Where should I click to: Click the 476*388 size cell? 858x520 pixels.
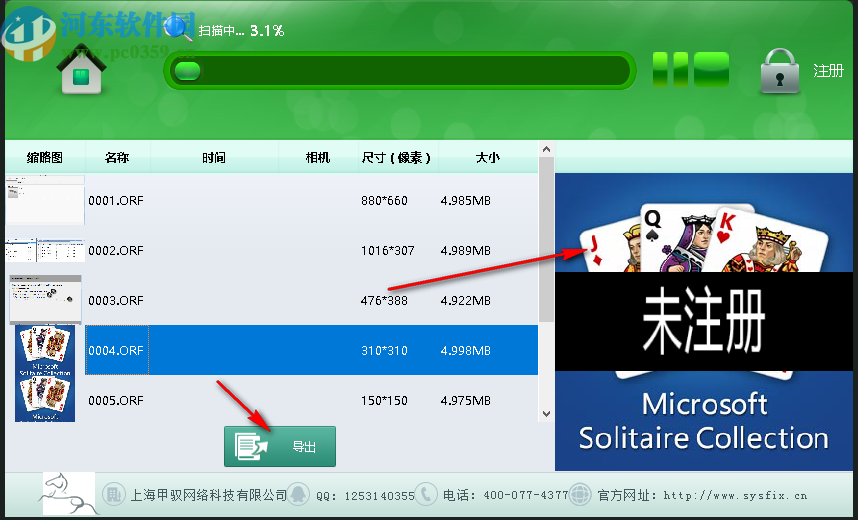[384, 300]
